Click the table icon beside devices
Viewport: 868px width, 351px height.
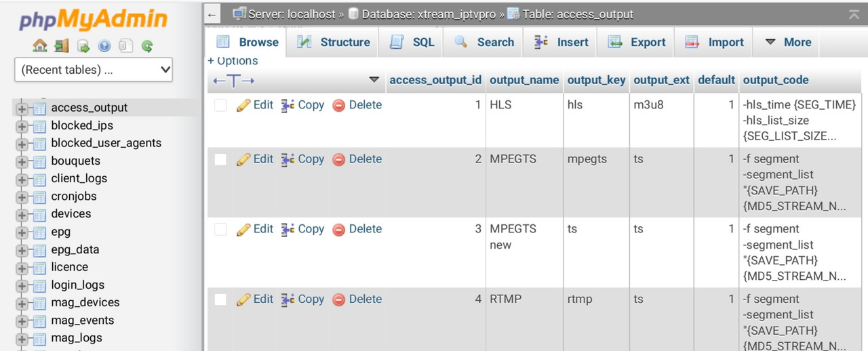point(40,214)
